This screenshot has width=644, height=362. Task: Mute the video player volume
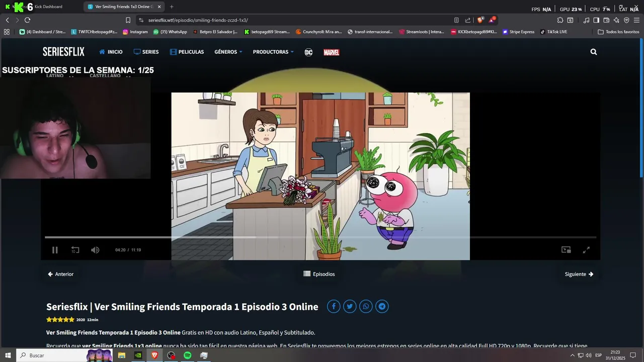95,250
